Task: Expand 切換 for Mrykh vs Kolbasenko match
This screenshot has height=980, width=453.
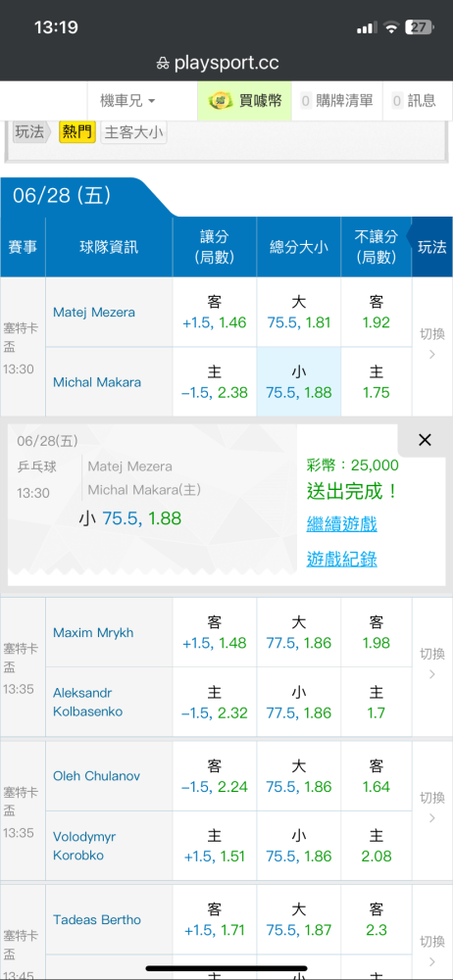Action: pos(431,664)
